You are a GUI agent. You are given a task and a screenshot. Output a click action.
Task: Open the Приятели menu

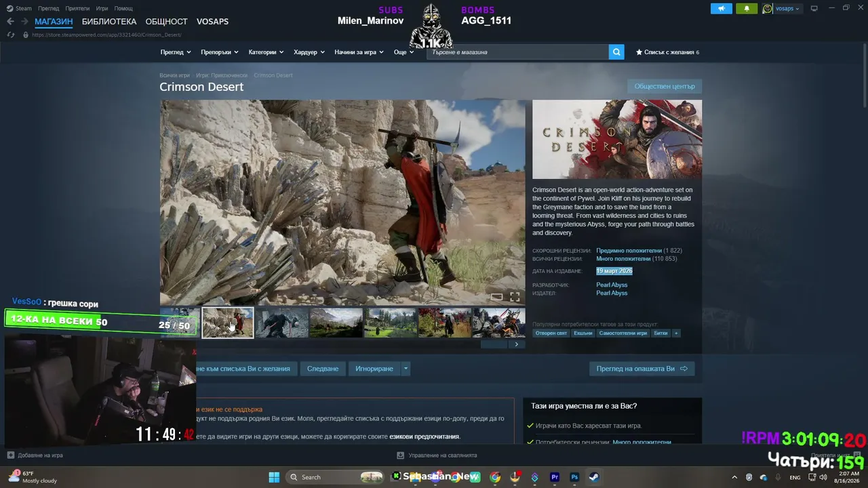(78, 8)
